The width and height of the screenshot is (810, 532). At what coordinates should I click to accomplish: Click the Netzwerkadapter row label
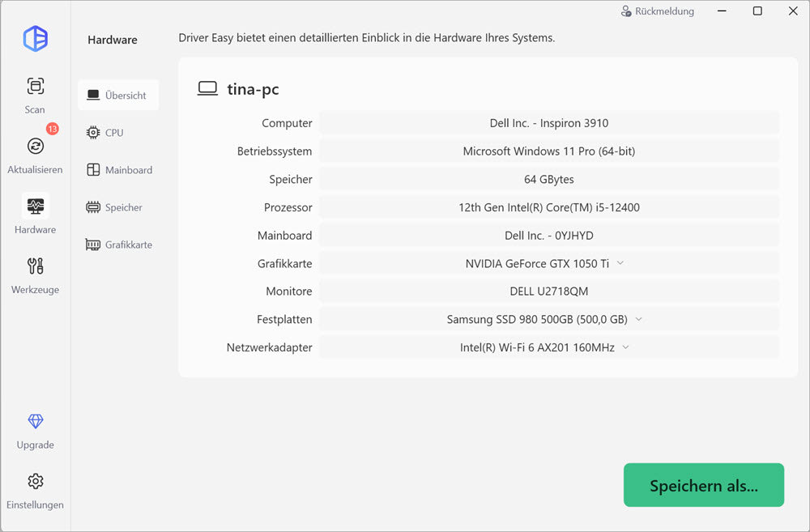coord(269,347)
